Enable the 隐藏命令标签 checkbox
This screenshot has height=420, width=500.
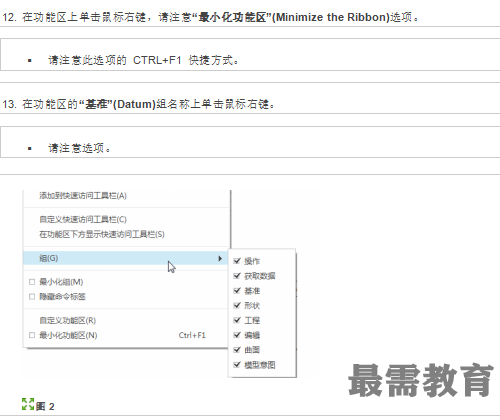pyautogui.click(x=32, y=297)
